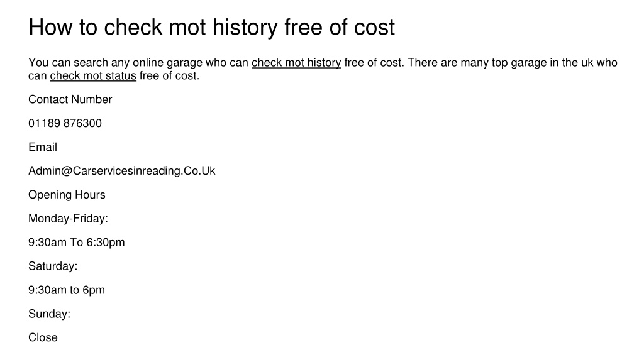Image resolution: width=644 pixels, height=362 pixels.
Task: Click the page heading about mot history
Action: (x=211, y=28)
